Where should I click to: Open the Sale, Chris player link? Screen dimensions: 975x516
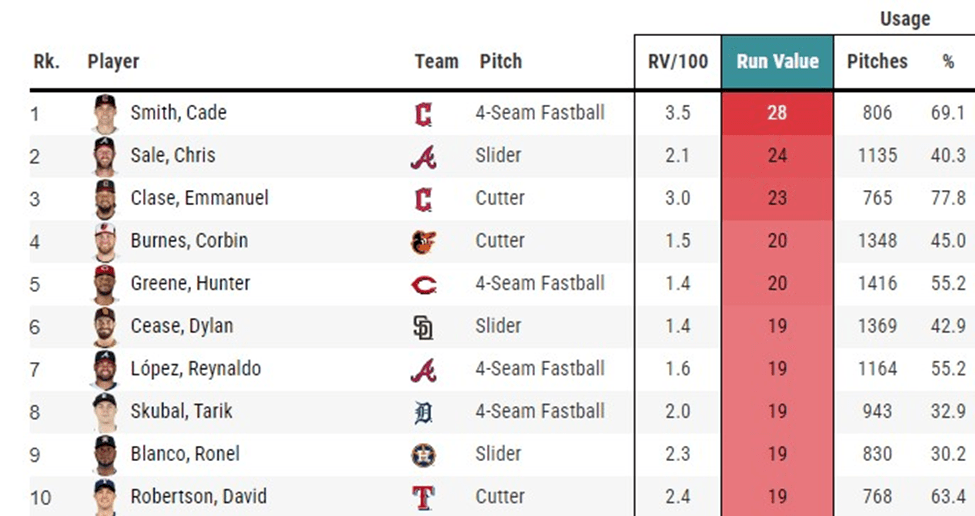[172, 156]
